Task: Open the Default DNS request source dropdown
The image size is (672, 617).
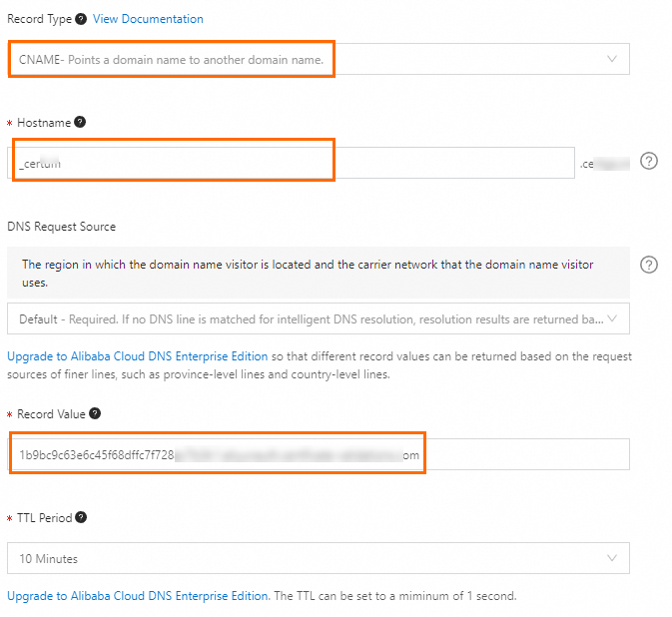Action: 300,319
